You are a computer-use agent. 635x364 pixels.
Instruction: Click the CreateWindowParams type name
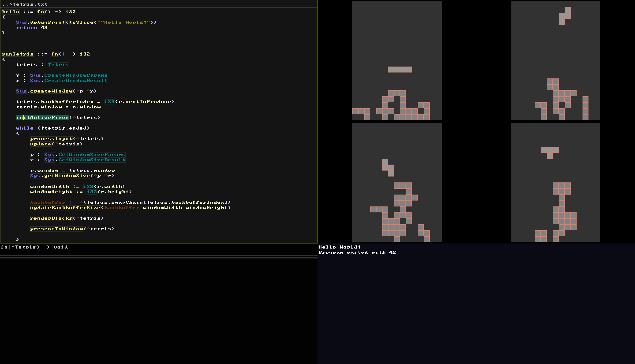[76, 75]
